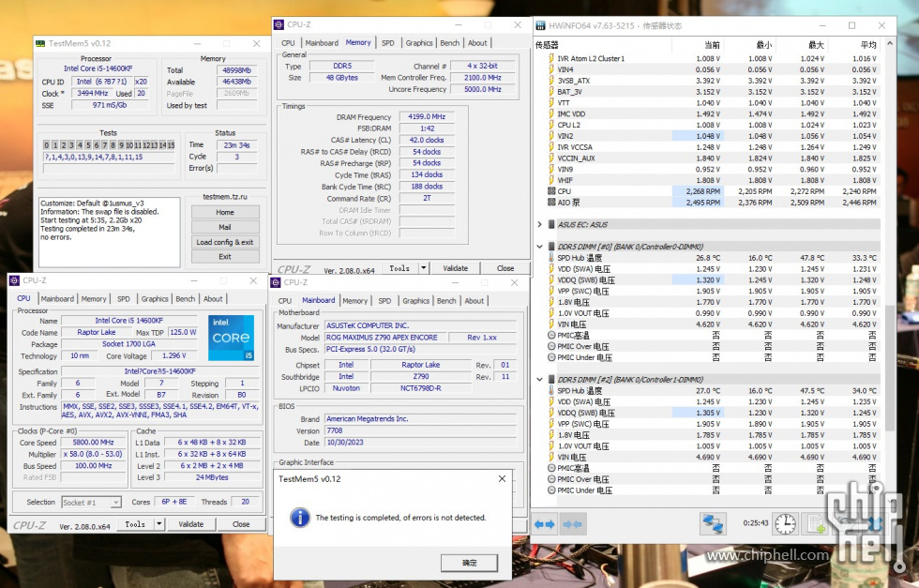The height and width of the screenshot is (588, 919).
Task: Confirm the dialog with the 确定 button
Action: [469, 563]
